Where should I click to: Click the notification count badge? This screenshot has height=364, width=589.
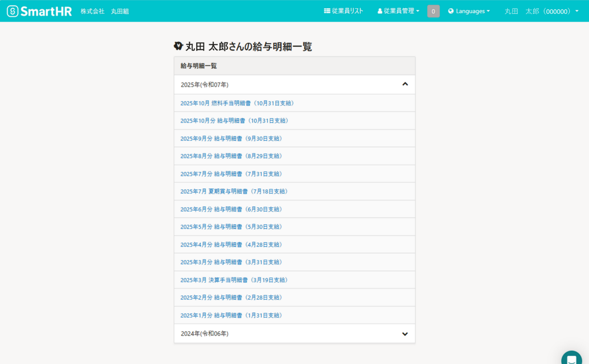[x=433, y=11]
